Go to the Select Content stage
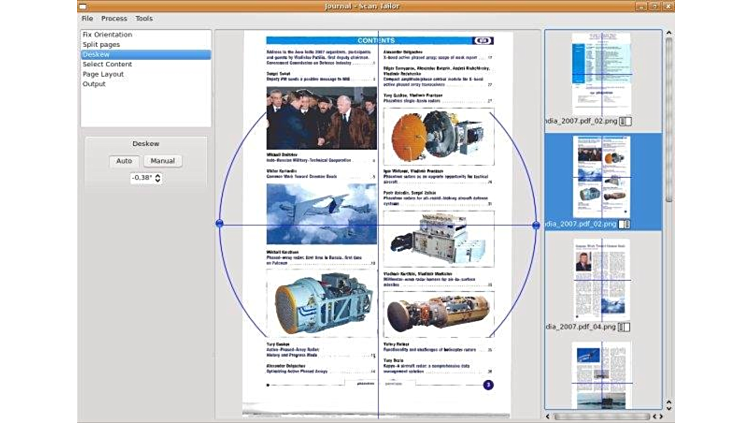The width and height of the screenshot is (752, 423). pyautogui.click(x=106, y=64)
